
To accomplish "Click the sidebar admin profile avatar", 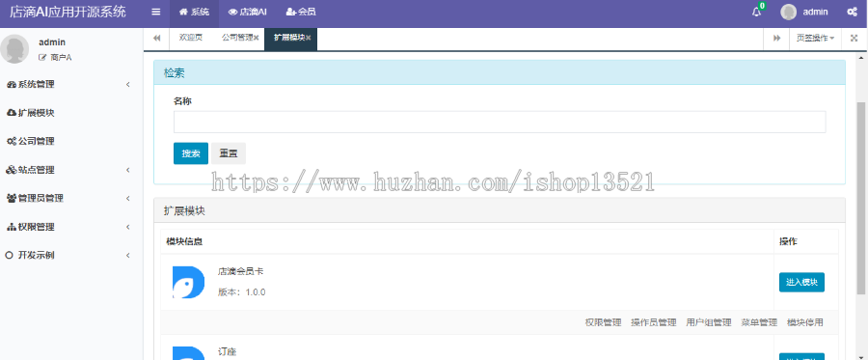I will click(14, 48).
